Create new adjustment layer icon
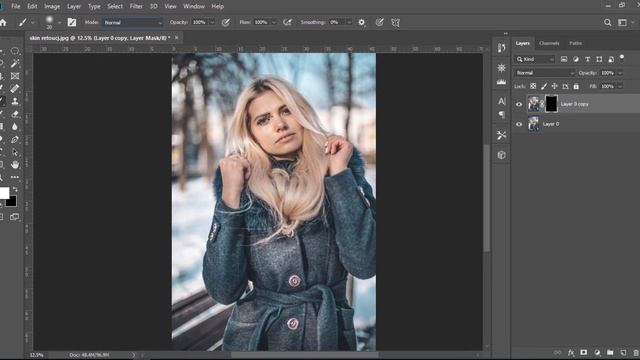Viewport: 640px width, 360px height. point(597,352)
